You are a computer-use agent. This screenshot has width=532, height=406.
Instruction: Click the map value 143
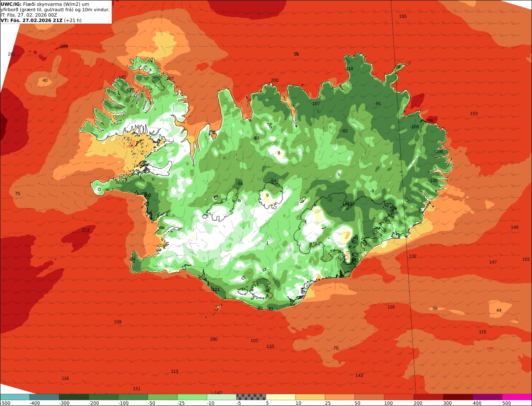pyautogui.click(x=359, y=376)
